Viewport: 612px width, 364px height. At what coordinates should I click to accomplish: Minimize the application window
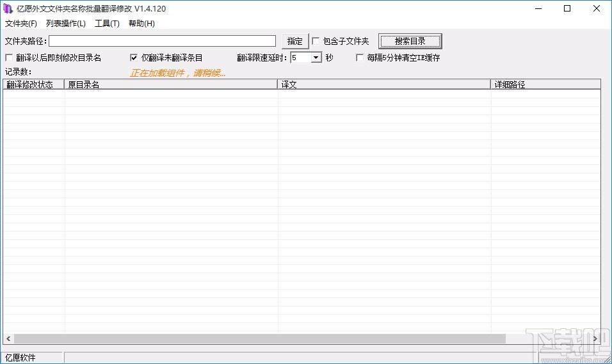(538, 8)
